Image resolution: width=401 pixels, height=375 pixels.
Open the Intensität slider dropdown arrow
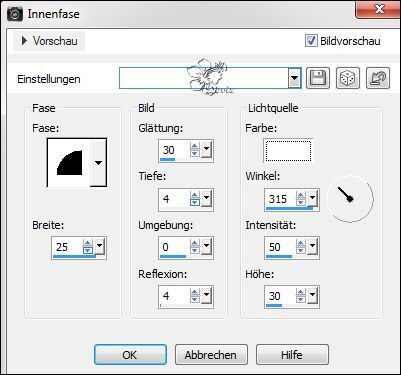[312, 246]
